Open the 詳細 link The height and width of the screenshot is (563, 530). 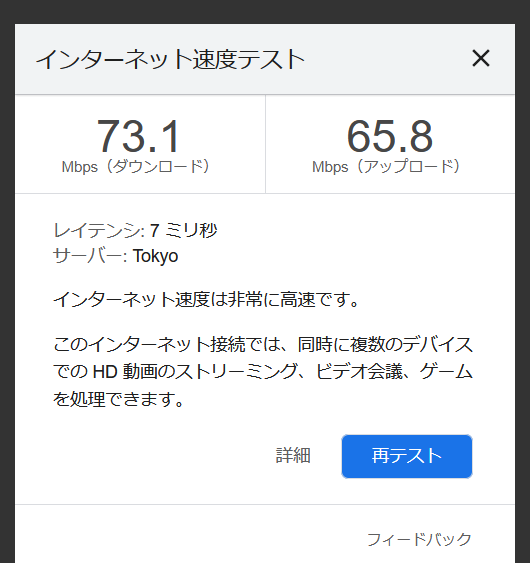pos(293,456)
